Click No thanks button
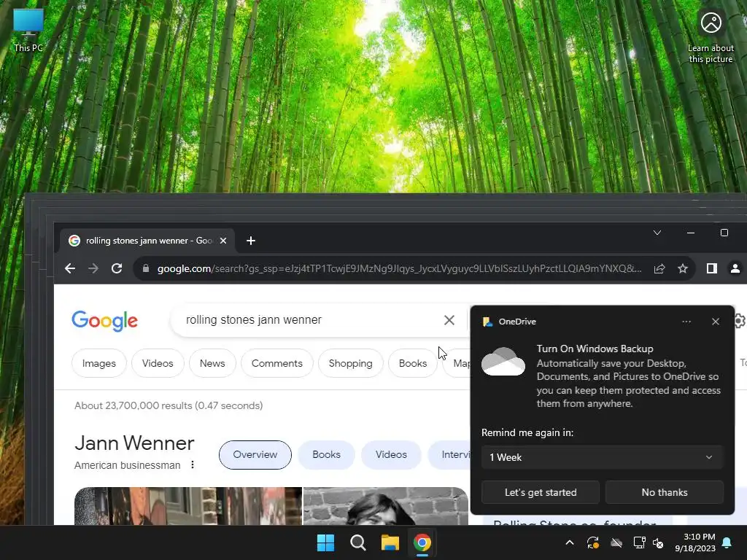Viewport: 747px width, 560px height. click(665, 492)
